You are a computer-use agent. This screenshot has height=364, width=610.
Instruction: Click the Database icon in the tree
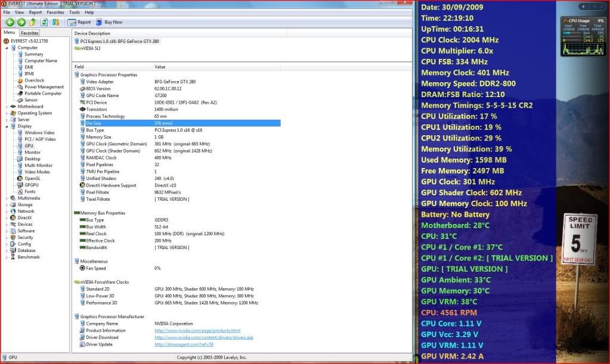13,250
